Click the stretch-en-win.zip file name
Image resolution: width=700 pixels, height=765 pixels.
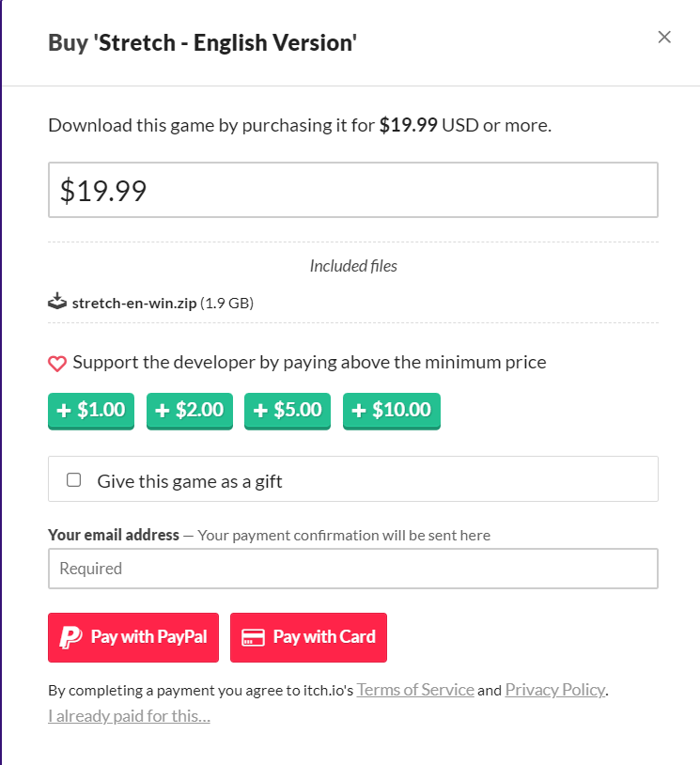coord(134,303)
